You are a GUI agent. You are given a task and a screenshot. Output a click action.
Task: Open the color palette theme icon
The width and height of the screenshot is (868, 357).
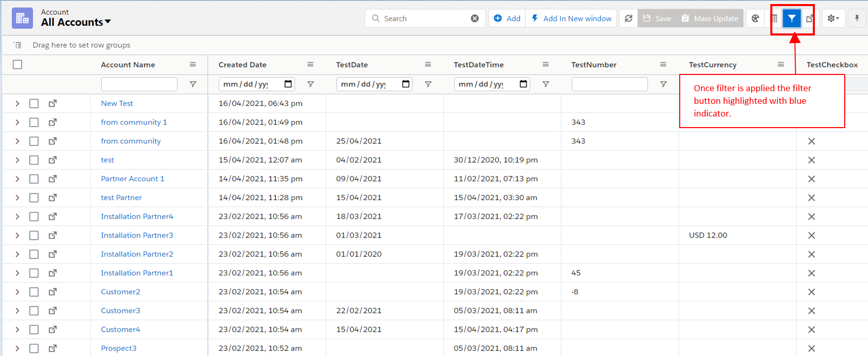click(755, 19)
